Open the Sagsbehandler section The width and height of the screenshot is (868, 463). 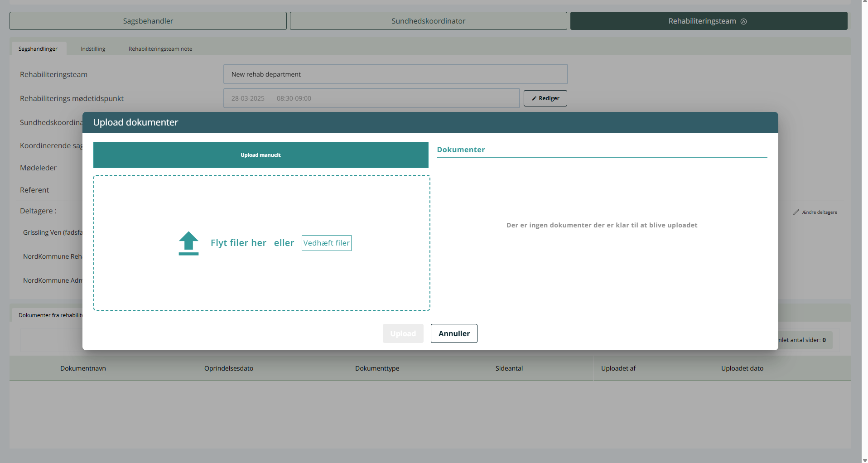(148, 21)
